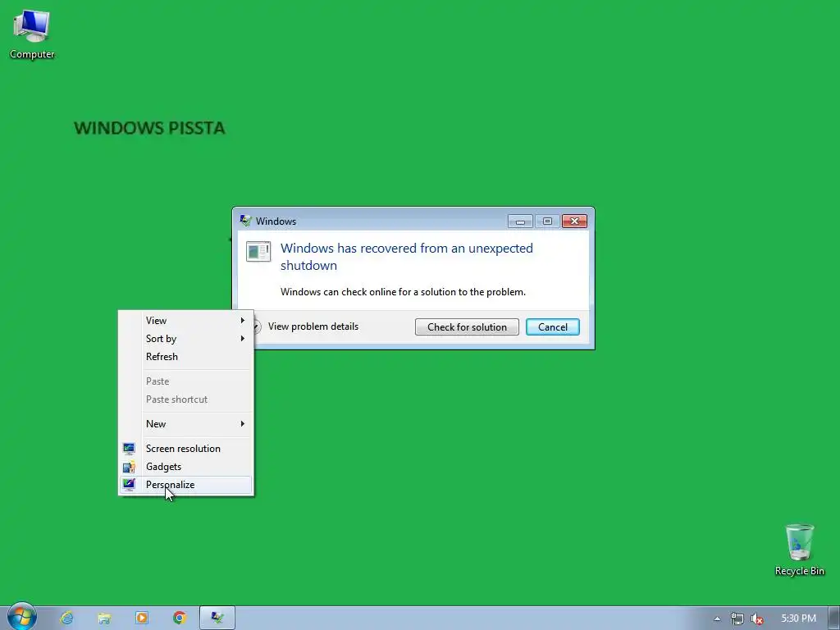The height and width of the screenshot is (630, 840).
Task: Click the problem report icon in dialog
Action: tap(258, 251)
